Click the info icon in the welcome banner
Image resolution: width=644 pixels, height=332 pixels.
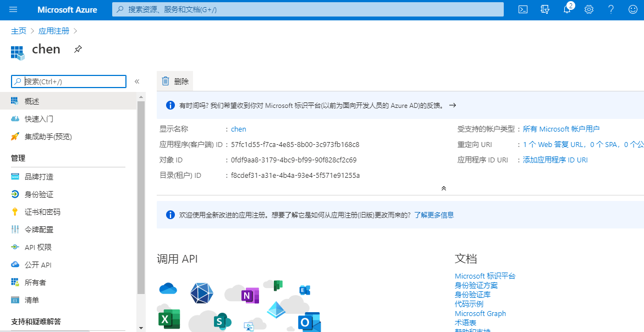(170, 215)
